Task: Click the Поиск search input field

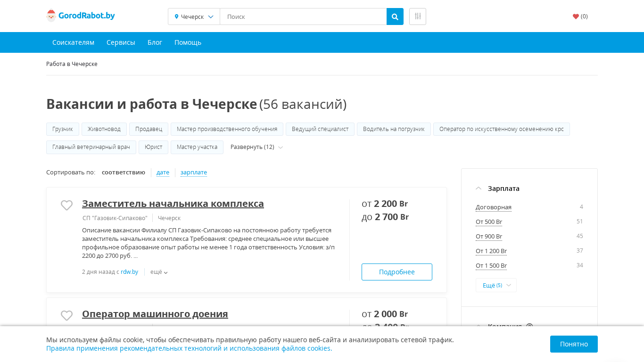Action: coord(303,16)
